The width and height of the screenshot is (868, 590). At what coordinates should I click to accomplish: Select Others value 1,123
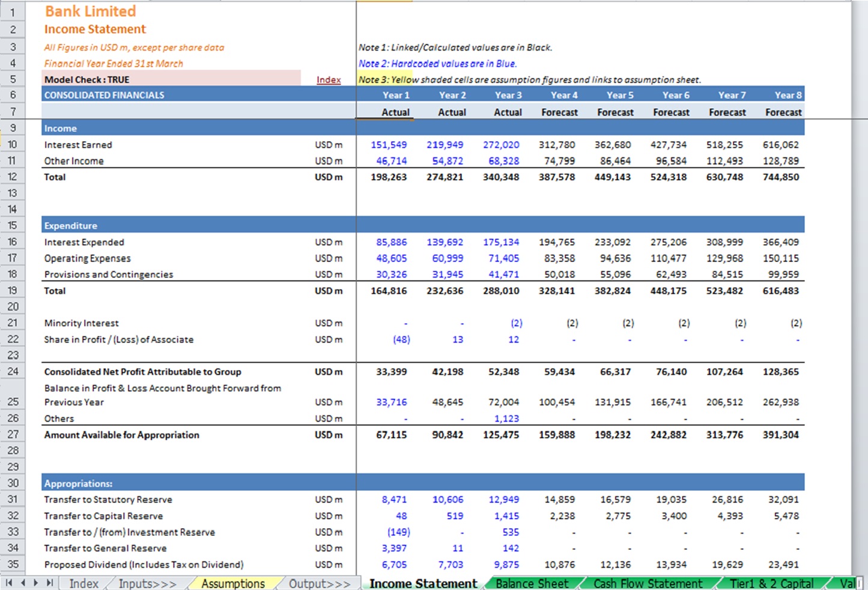click(x=506, y=419)
